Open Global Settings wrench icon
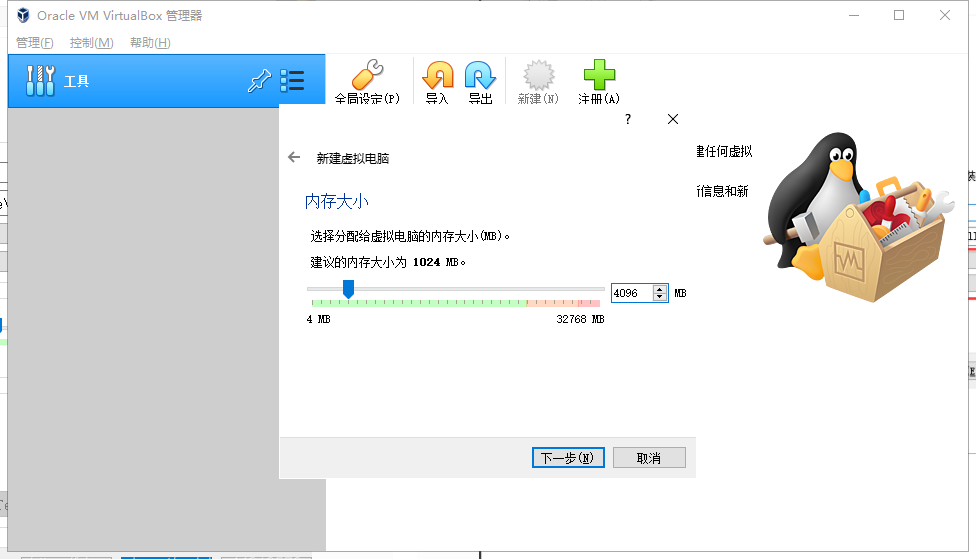The height and width of the screenshot is (559, 976). pos(367,75)
